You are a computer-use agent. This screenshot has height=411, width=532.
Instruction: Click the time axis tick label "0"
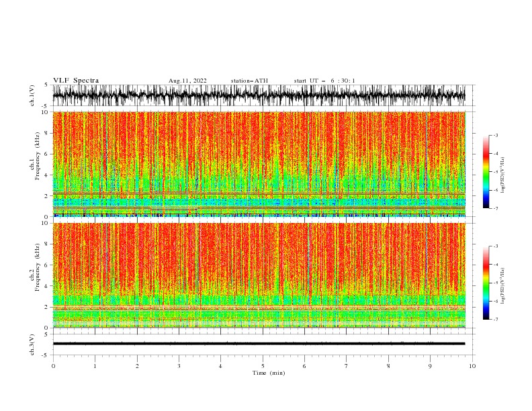[53, 366]
